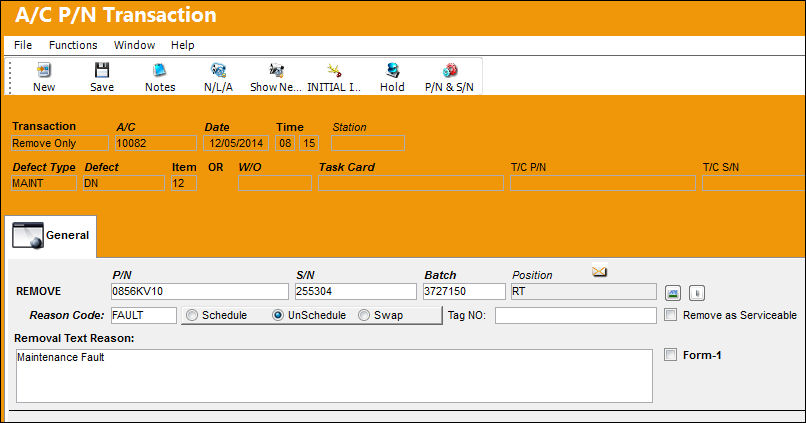Open the Window menu
806x423 pixels.
coord(134,45)
